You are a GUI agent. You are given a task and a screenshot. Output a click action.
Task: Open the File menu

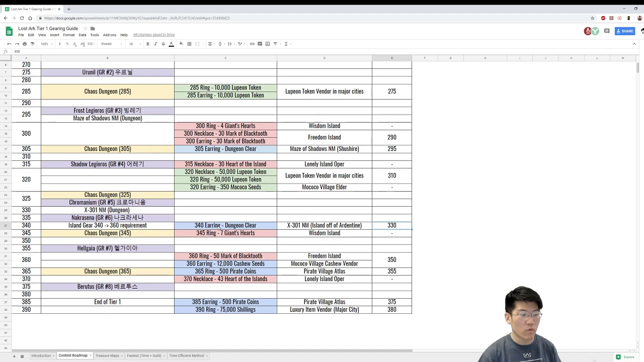point(21,35)
